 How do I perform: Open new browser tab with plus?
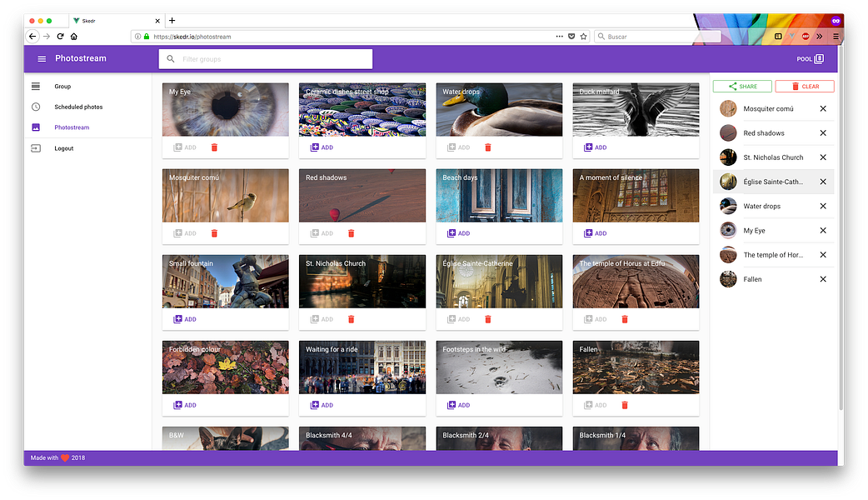172,21
